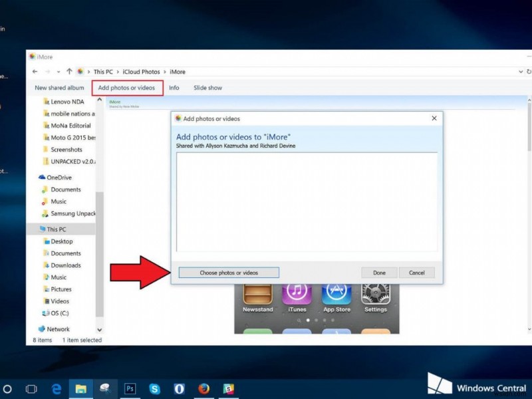Go back with the back arrow
This screenshot has width=532, height=399.
(35, 71)
